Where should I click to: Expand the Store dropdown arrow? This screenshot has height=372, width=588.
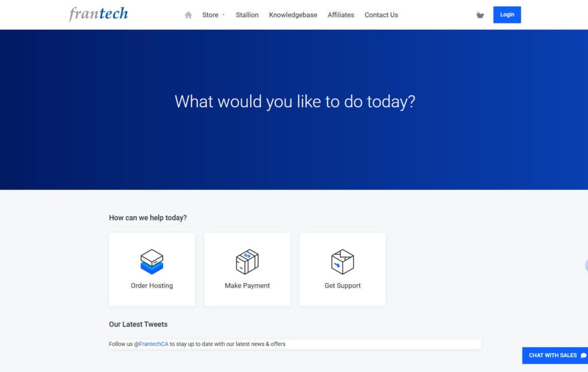[x=223, y=15]
